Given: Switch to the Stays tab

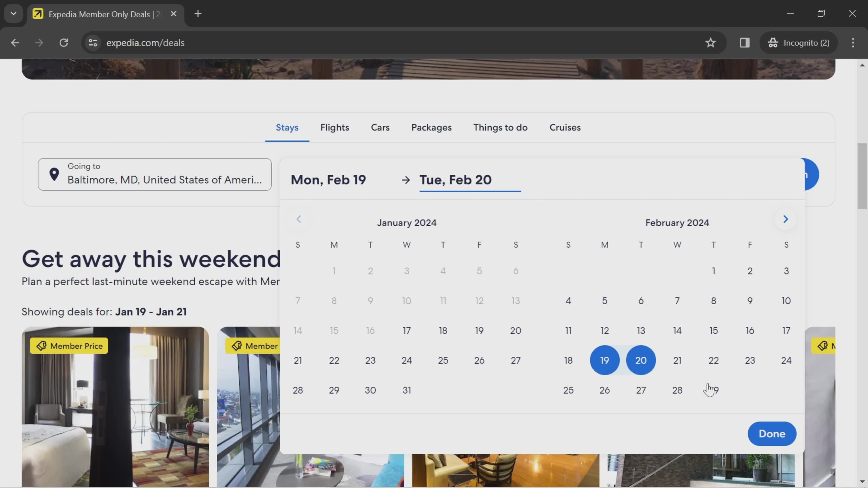Looking at the screenshot, I should 287,127.
